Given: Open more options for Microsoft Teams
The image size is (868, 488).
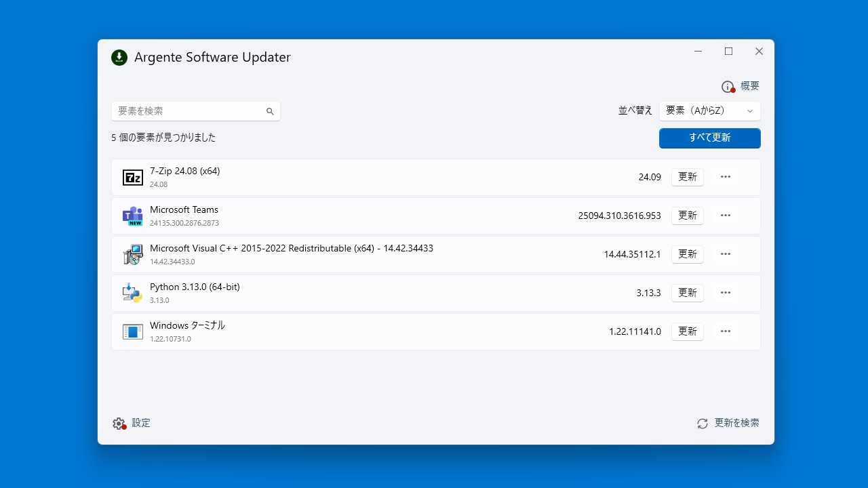Looking at the screenshot, I should pos(726,216).
